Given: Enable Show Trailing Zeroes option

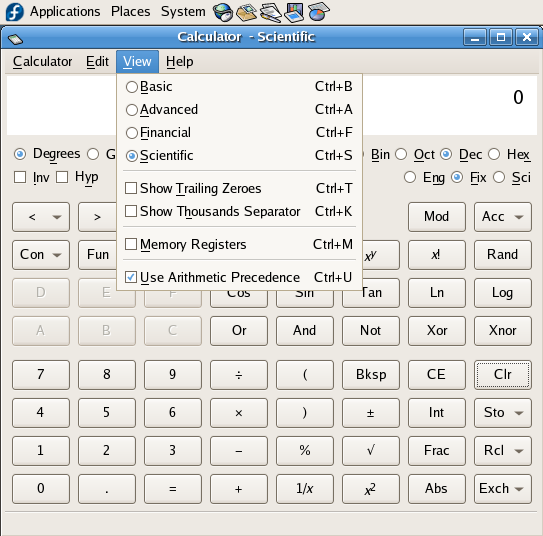Looking at the screenshot, I should [x=239, y=189].
